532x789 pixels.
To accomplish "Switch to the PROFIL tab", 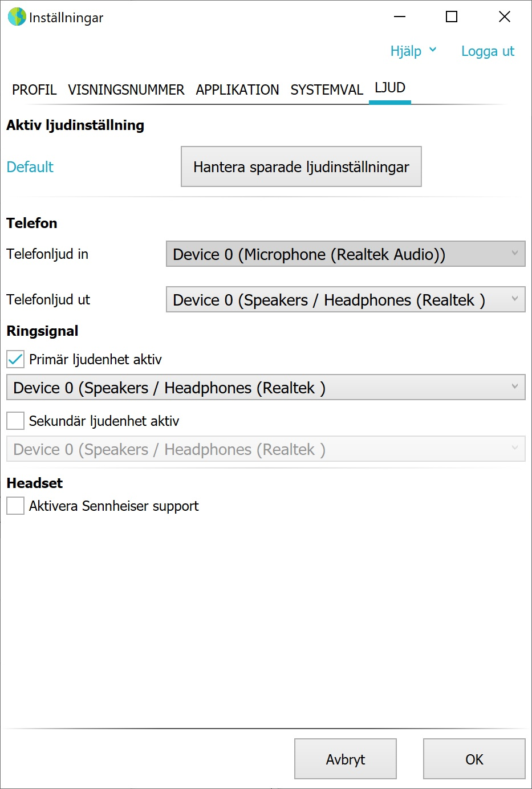I will coord(34,90).
